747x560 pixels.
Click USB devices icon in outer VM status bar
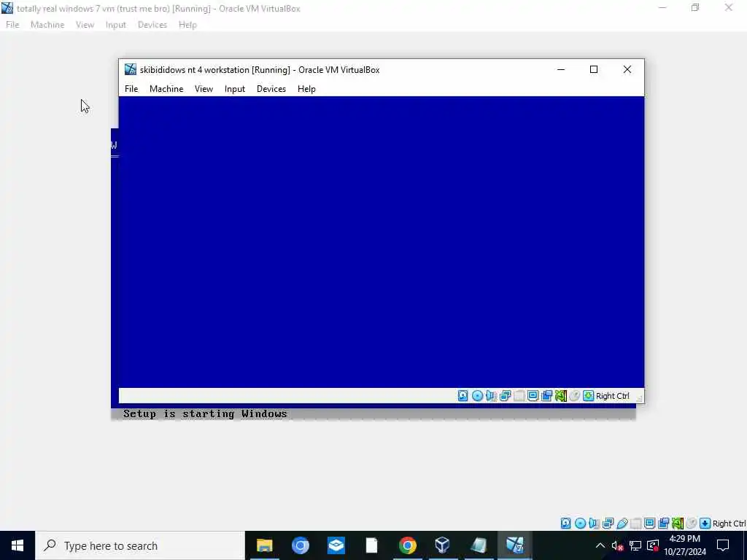tap(622, 524)
